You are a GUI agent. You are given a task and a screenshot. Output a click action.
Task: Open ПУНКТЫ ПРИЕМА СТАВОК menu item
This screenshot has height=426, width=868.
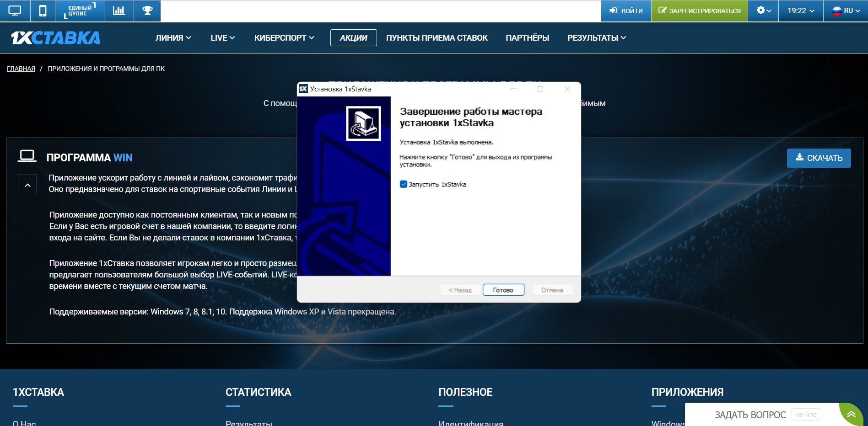(x=437, y=38)
